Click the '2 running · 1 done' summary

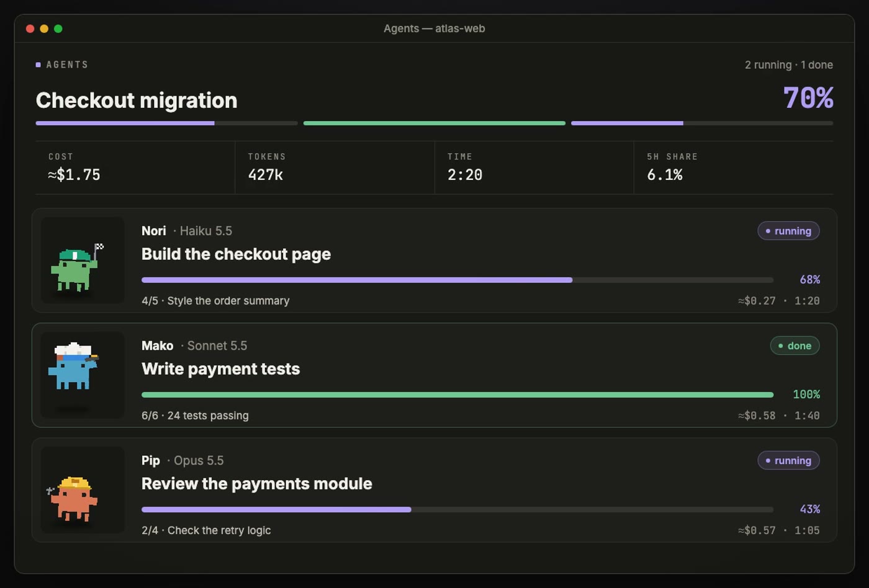pos(789,65)
